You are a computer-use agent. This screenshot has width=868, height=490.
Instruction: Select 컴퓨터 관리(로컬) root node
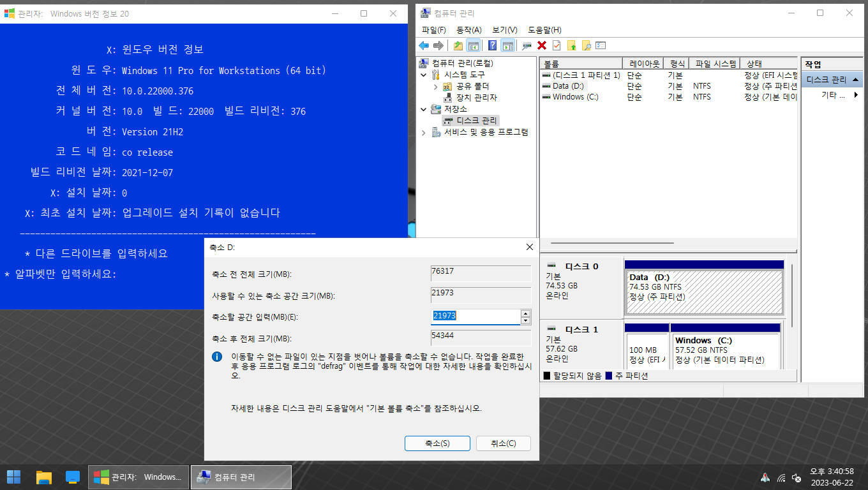coord(462,63)
